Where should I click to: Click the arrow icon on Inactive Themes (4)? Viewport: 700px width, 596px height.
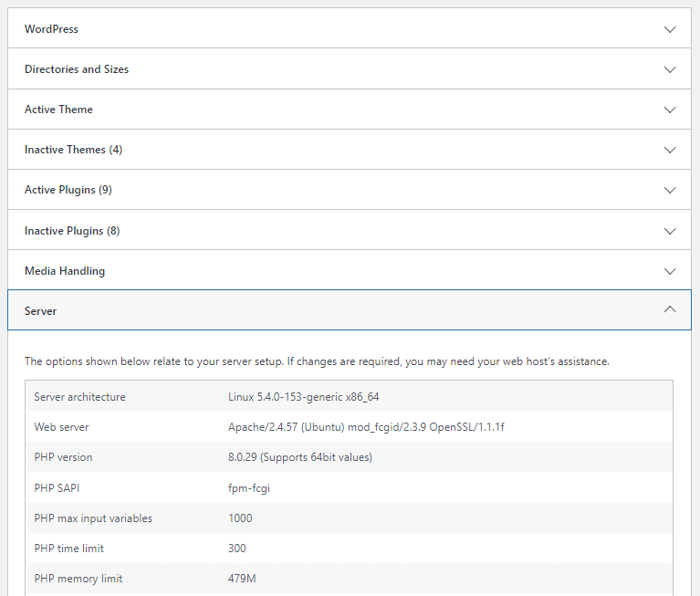670,150
